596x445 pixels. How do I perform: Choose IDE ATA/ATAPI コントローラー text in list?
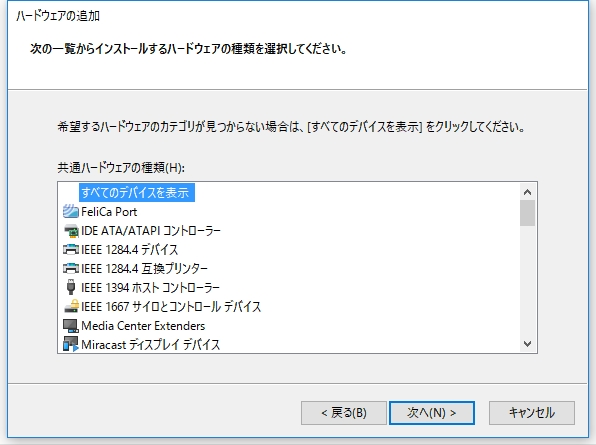(x=151, y=231)
